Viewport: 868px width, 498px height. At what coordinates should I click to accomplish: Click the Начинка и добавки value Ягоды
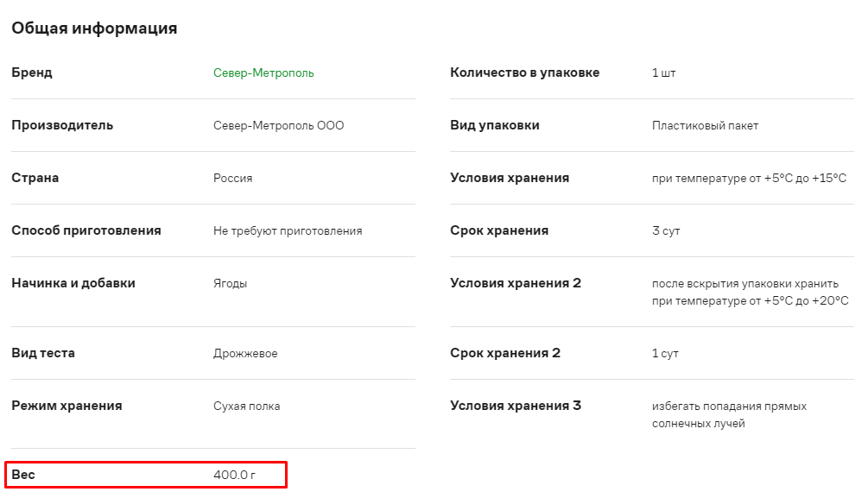231,283
